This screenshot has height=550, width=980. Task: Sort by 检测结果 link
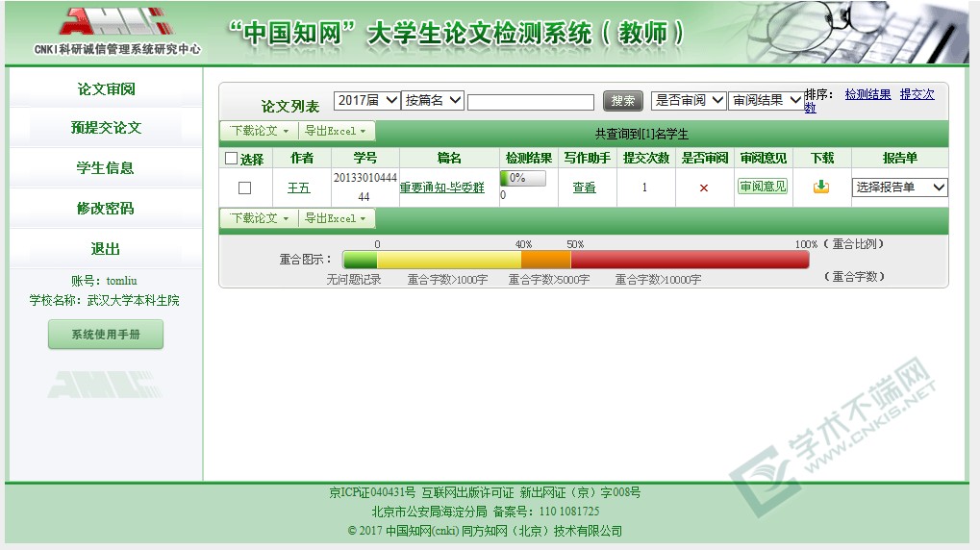click(867, 94)
